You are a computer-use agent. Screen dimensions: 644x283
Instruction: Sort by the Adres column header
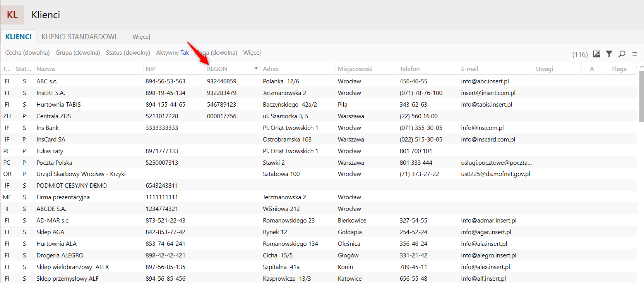tap(271, 69)
